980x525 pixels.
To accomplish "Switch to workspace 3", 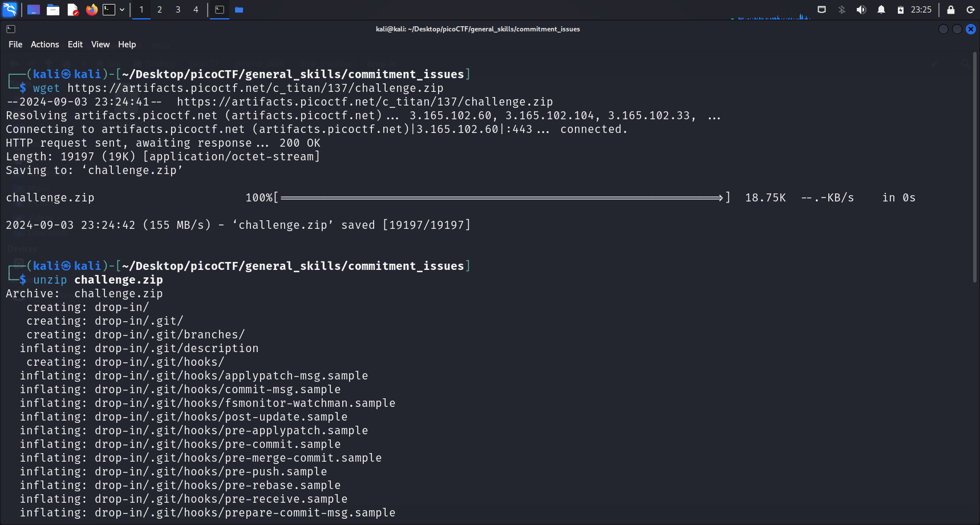I will [x=178, y=10].
